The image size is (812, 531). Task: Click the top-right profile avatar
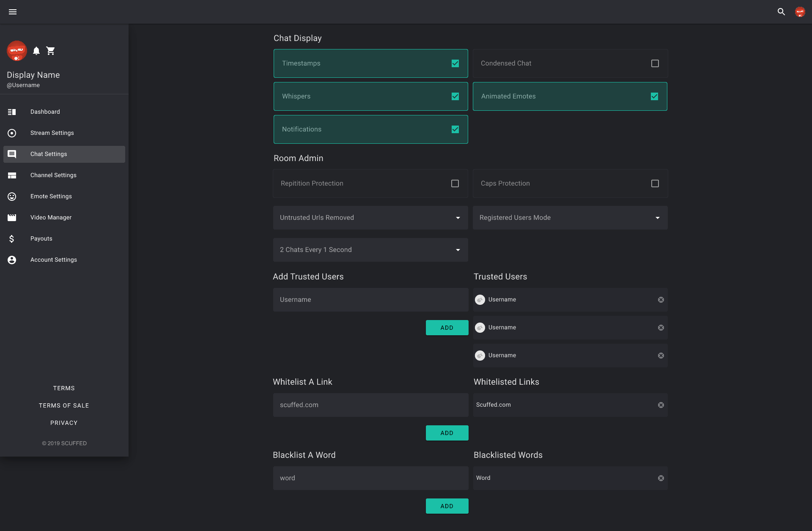point(800,12)
